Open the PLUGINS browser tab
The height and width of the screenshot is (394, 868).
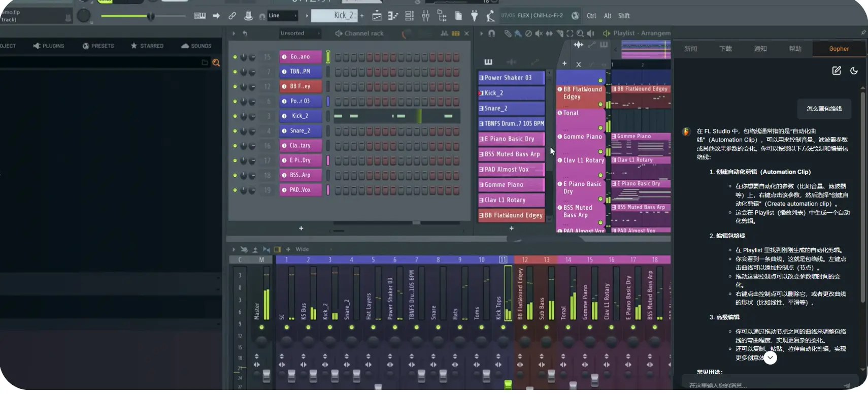pyautogui.click(x=49, y=46)
